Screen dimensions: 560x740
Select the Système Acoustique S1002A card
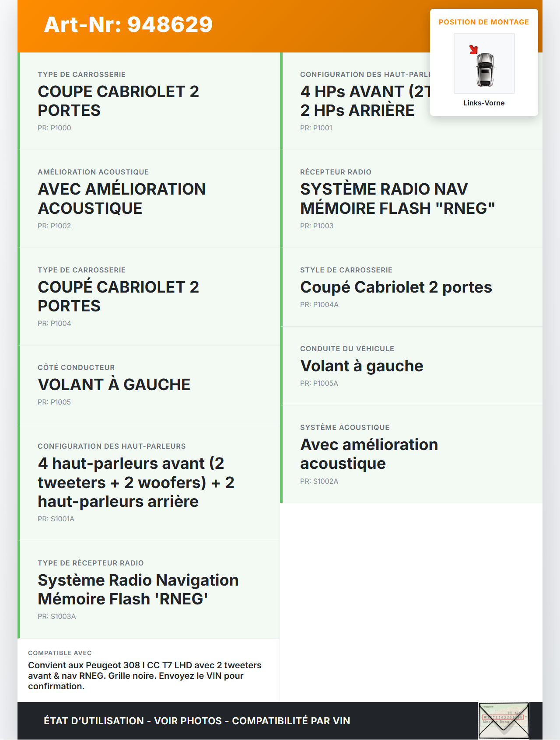pos(411,454)
